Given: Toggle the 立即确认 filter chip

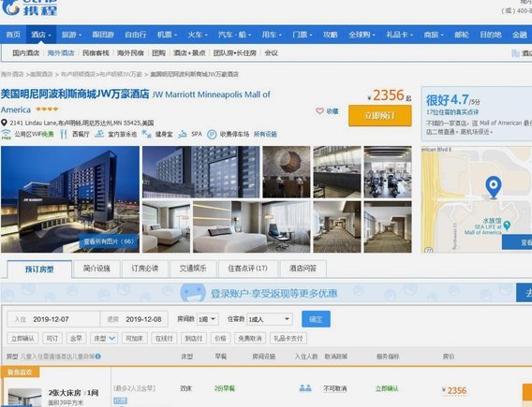Looking at the screenshot, I should pyautogui.click(x=22, y=338).
